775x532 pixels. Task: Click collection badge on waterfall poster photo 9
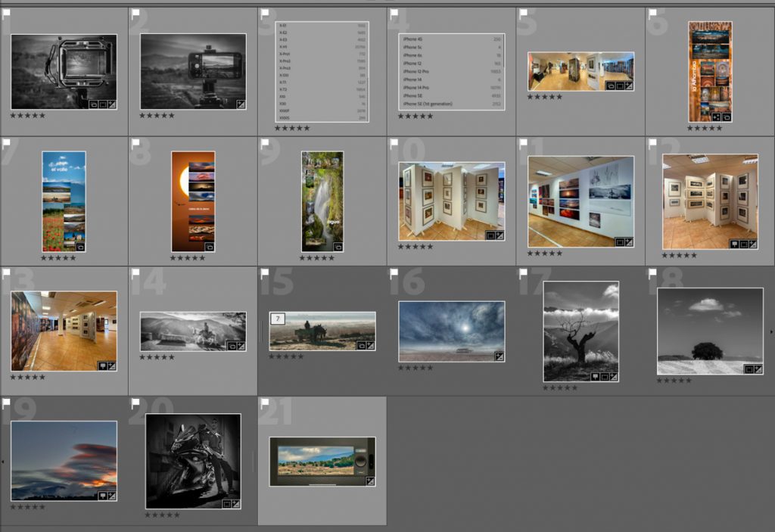click(x=338, y=247)
